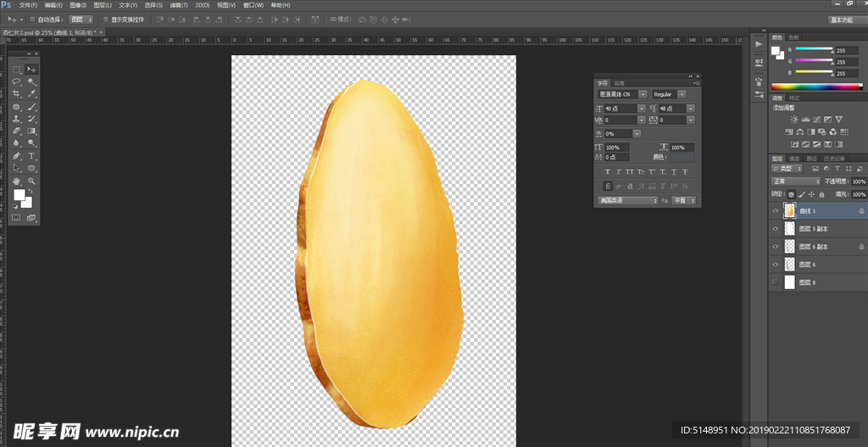
Task: Select the Gradient tool
Action: click(x=31, y=131)
